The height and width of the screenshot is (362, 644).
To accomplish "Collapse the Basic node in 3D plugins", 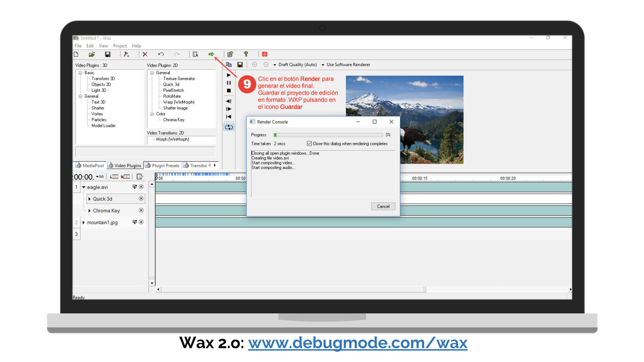I will point(80,73).
